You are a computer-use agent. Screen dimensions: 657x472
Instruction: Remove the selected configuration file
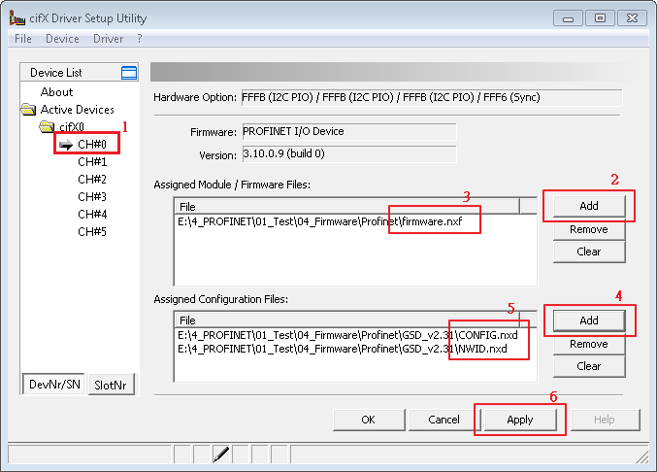(x=589, y=344)
